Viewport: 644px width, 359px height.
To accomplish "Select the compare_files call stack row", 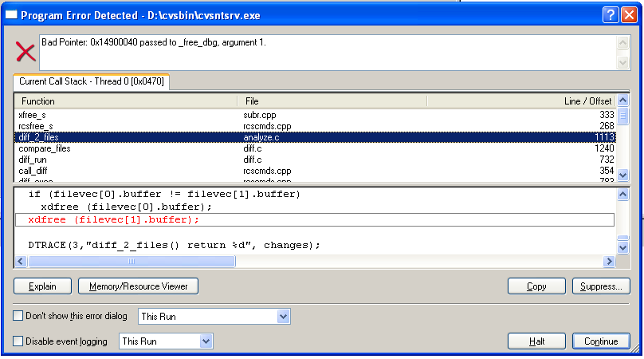I will pyautogui.click(x=316, y=148).
